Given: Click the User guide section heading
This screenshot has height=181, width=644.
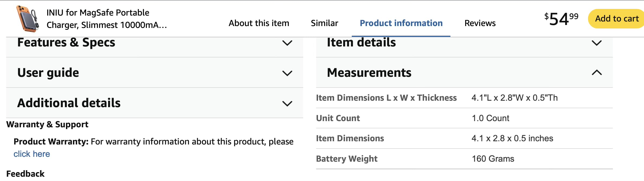Looking at the screenshot, I should coord(48,73).
